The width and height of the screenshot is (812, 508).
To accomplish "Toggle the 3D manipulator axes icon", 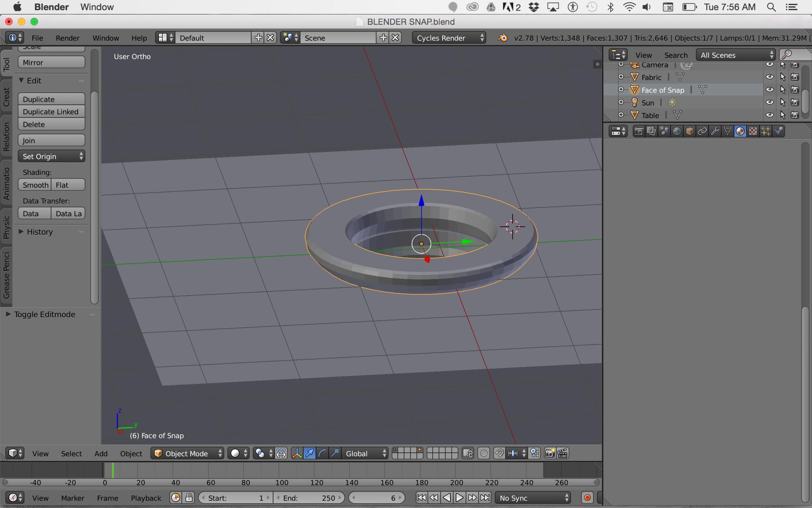I will pos(297,453).
